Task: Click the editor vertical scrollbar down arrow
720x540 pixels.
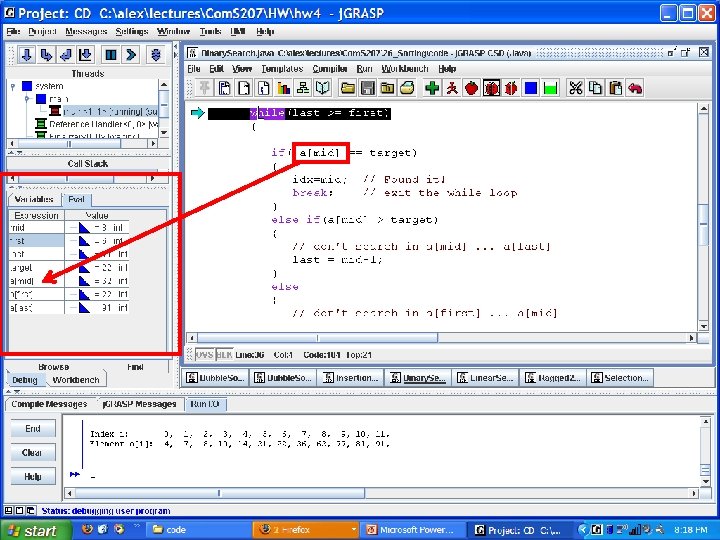Action: point(703,326)
